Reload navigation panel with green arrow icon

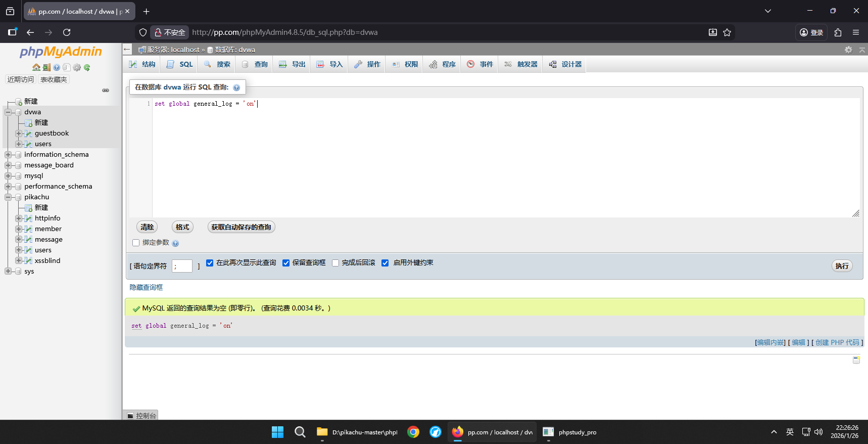click(87, 67)
